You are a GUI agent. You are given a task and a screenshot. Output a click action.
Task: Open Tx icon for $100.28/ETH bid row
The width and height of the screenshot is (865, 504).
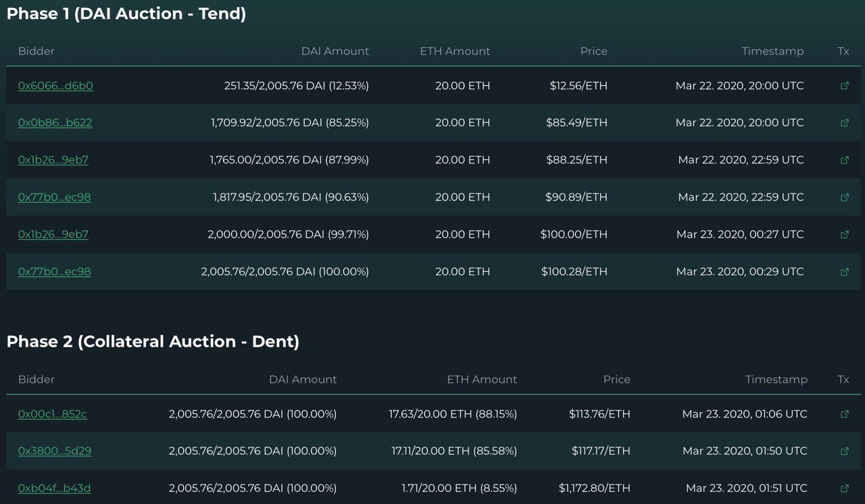844,272
